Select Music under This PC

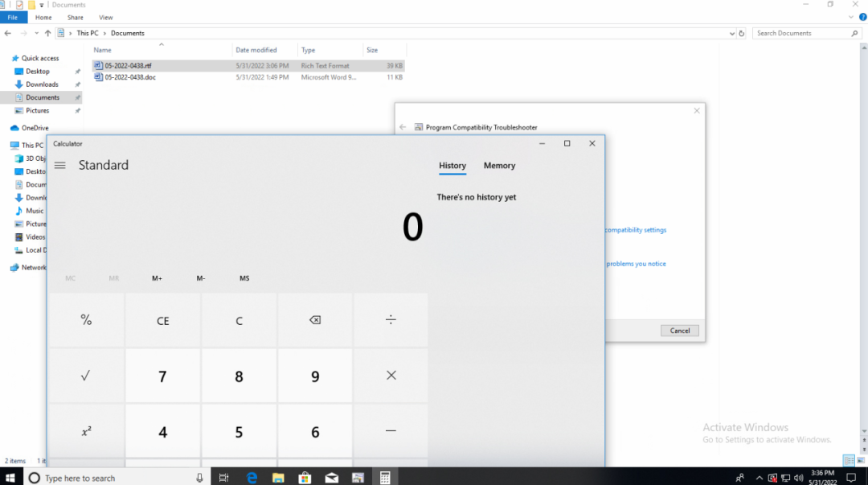pyautogui.click(x=35, y=211)
